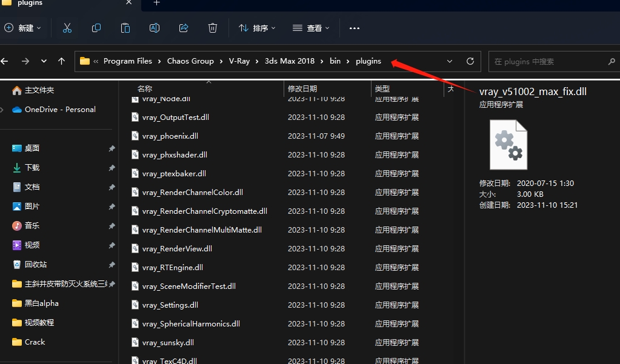
Task: Expand the address bar history dropdown
Action: pyautogui.click(x=450, y=61)
